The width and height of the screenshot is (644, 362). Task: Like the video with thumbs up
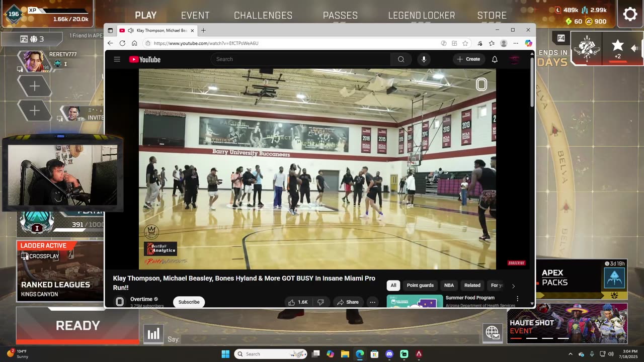(x=297, y=302)
